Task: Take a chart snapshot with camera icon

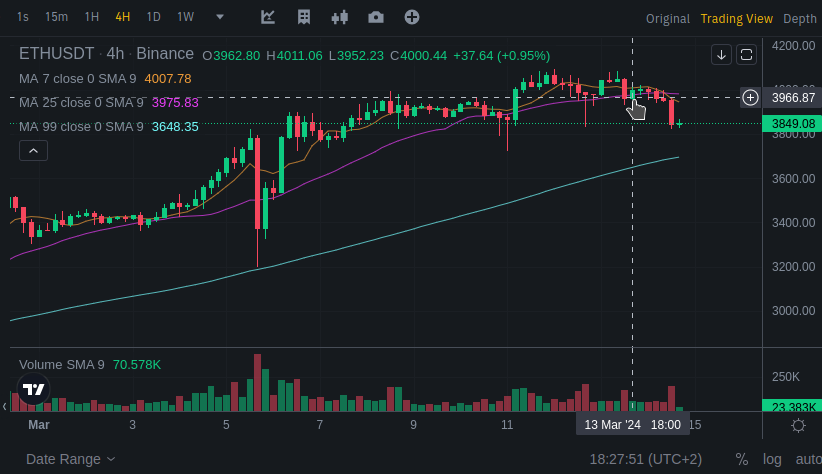Action: (x=376, y=17)
